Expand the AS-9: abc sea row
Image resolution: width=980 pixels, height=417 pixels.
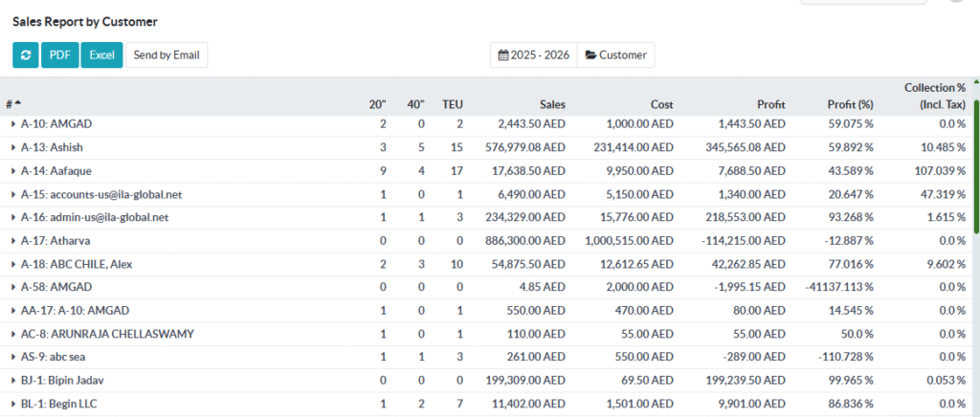(13, 358)
